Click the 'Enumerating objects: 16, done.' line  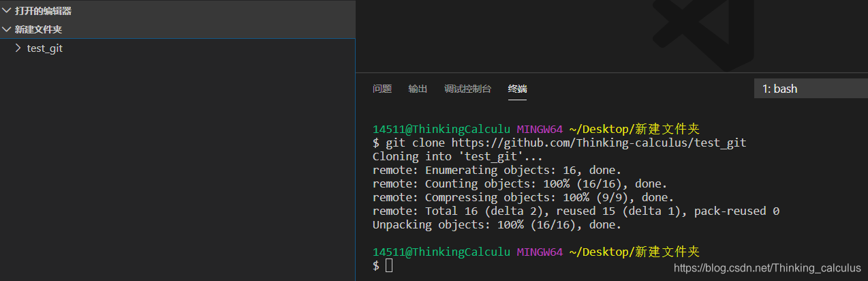(497, 170)
